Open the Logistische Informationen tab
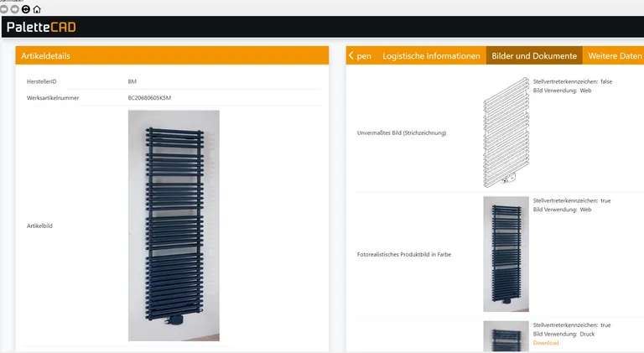The width and height of the screenshot is (644, 353). click(x=431, y=56)
